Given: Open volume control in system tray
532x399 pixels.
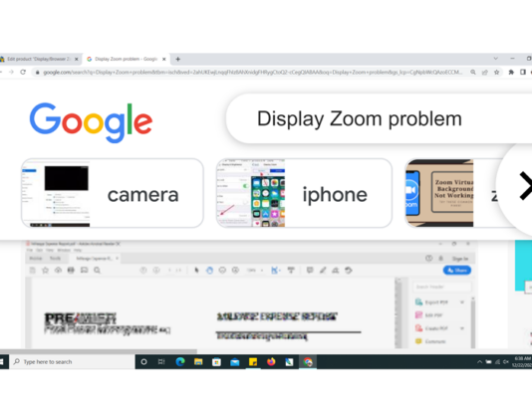Looking at the screenshot, I should click(x=506, y=362).
